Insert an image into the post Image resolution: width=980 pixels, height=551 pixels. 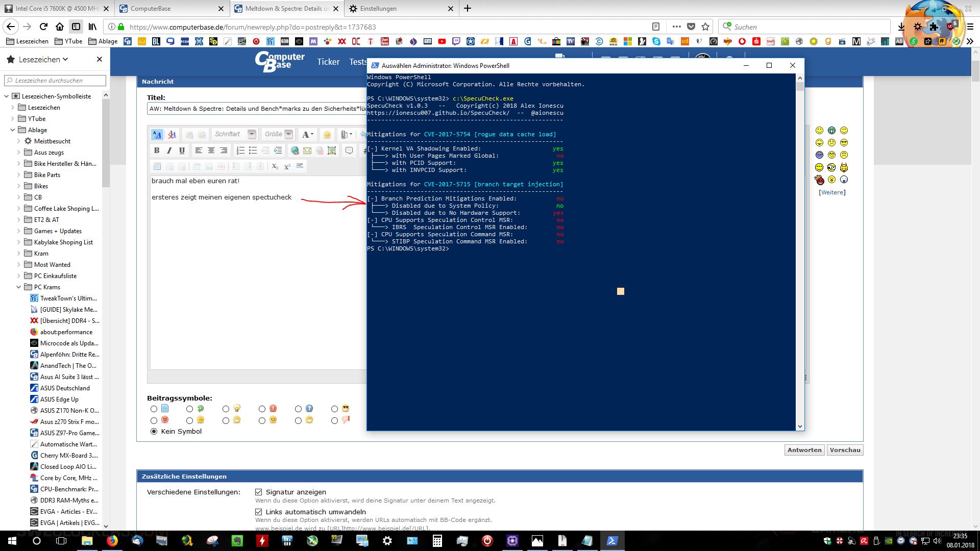coord(332,151)
